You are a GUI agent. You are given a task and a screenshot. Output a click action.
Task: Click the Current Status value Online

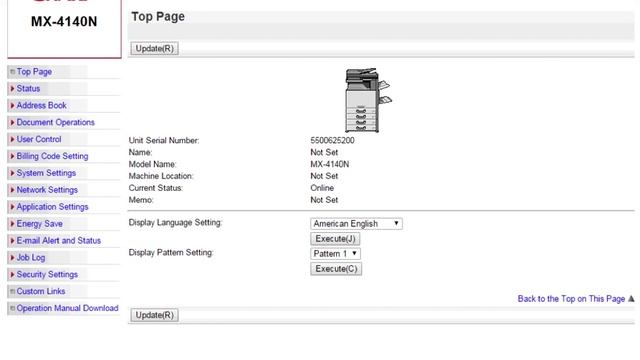tap(322, 188)
